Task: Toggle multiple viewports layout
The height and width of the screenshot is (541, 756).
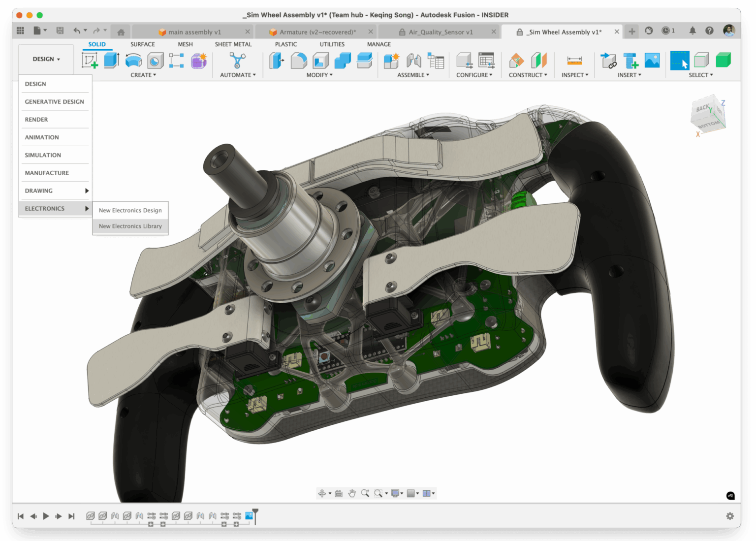Action: 427,493
